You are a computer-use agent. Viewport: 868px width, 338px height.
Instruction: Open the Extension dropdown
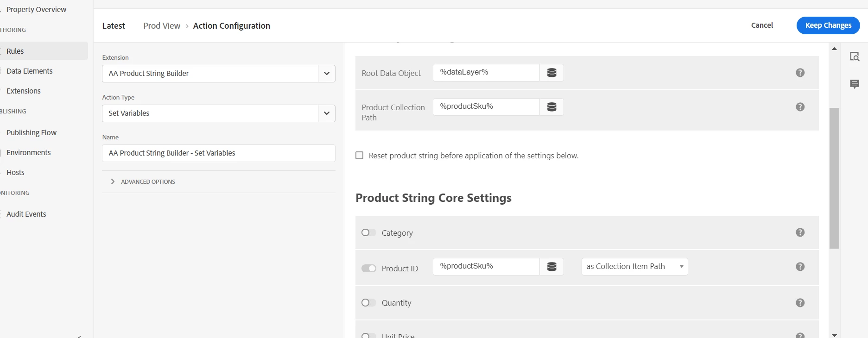pyautogui.click(x=326, y=74)
